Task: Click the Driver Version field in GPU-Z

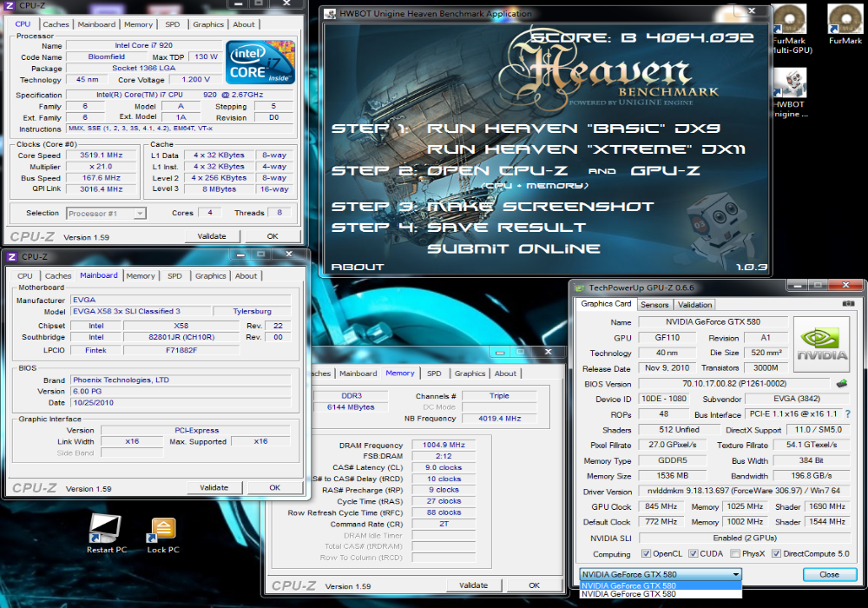Action: coord(744,491)
